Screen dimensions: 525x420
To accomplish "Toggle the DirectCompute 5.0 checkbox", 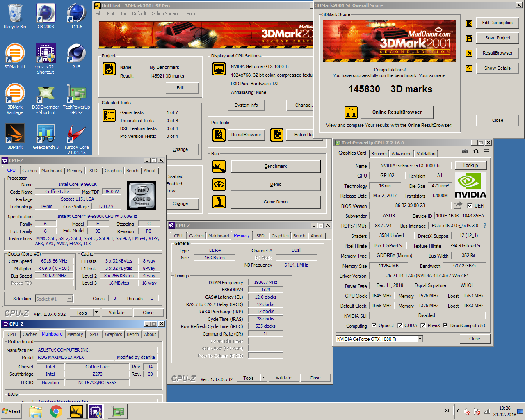I will click(445, 325).
